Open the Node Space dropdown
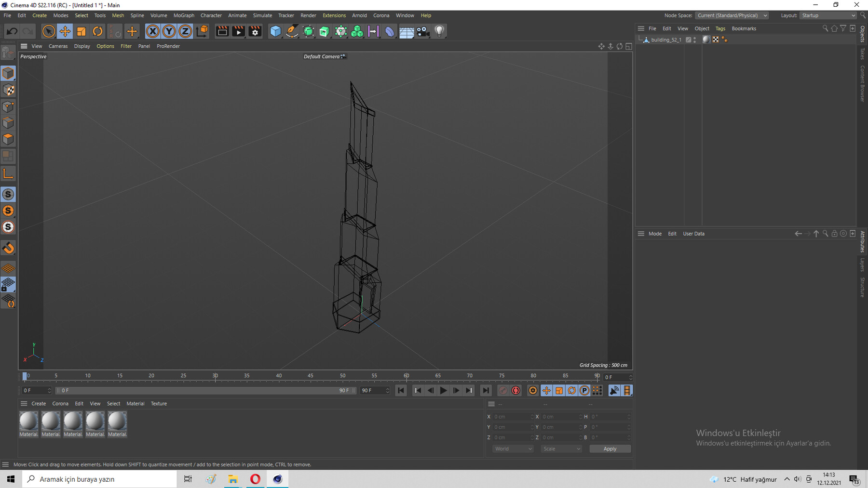The image size is (868, 488). [x=732, y=15]
